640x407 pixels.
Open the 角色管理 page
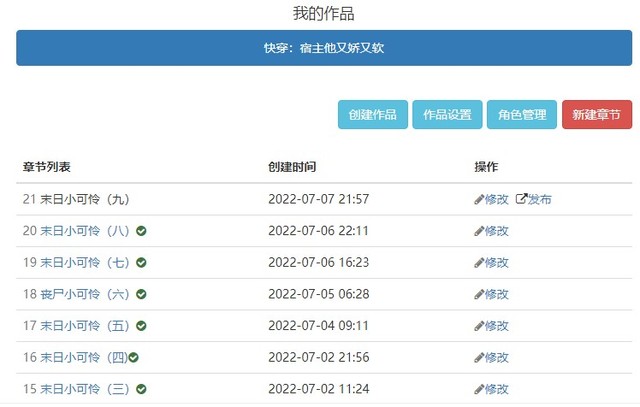click(x=521, y=115)
